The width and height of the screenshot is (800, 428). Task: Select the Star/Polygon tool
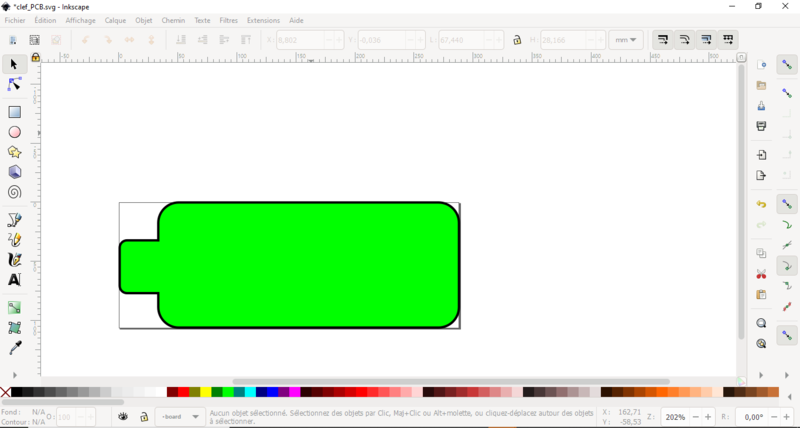(14, 152)
